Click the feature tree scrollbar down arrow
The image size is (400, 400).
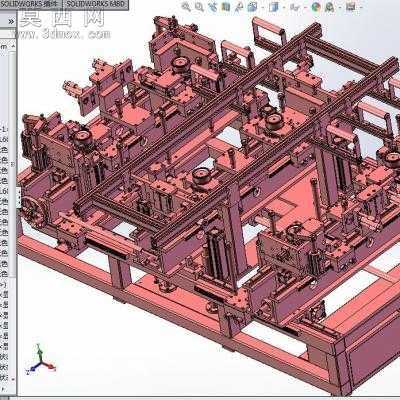(x=13, y=379)
